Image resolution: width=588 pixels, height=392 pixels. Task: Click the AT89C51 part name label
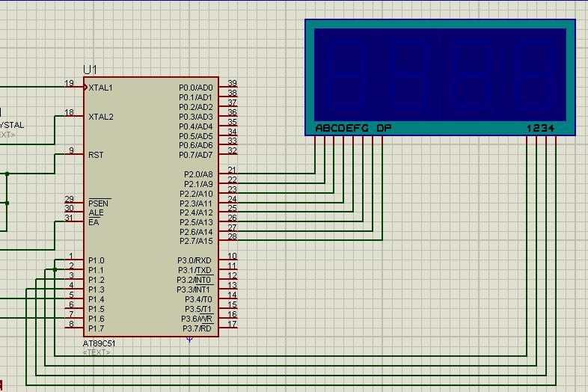pyautogui.click(x=99, y=343)
